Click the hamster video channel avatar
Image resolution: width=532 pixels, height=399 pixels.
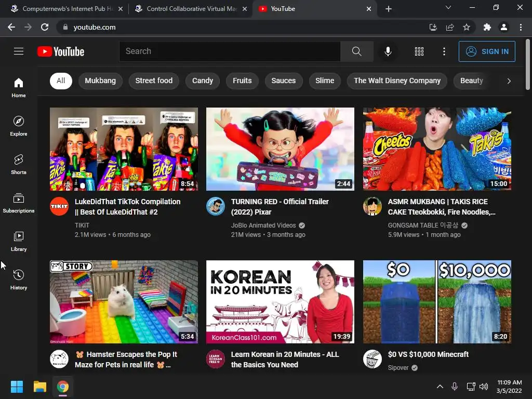[59, 359]
